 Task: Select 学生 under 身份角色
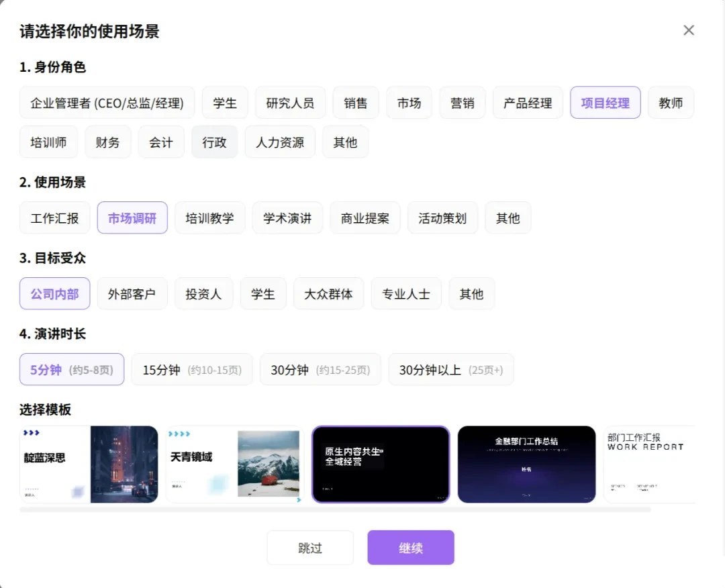(225, 103)
